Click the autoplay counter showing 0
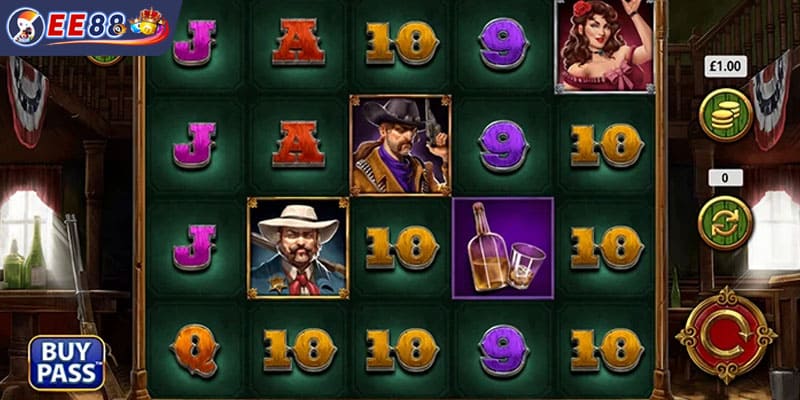The height and width of the screenshot is (400, 800). (x=725, y=178)
